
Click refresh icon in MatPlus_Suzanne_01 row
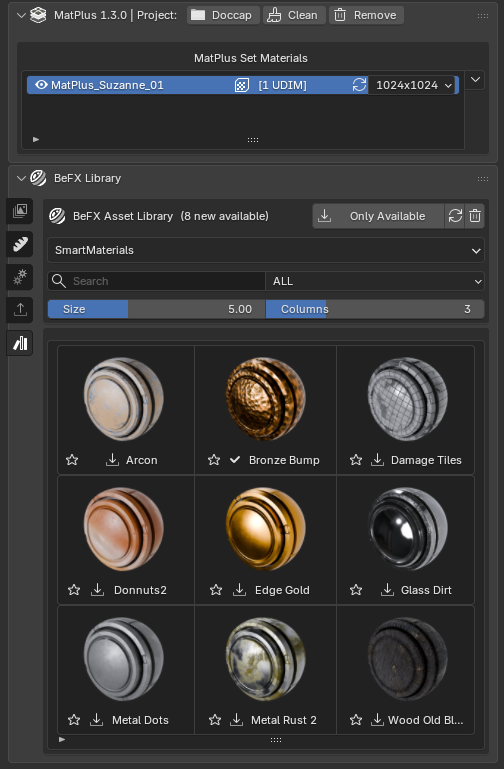click(359, 85)
